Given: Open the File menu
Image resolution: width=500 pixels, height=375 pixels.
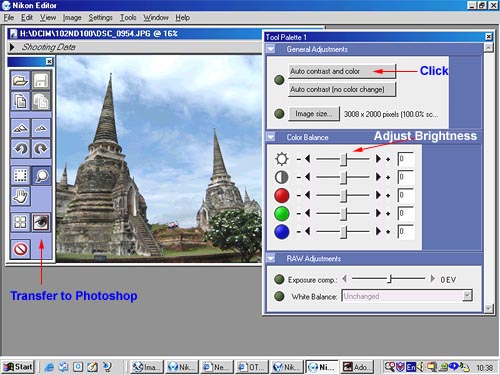Looking at the screenshot, I should click(9, 17).
